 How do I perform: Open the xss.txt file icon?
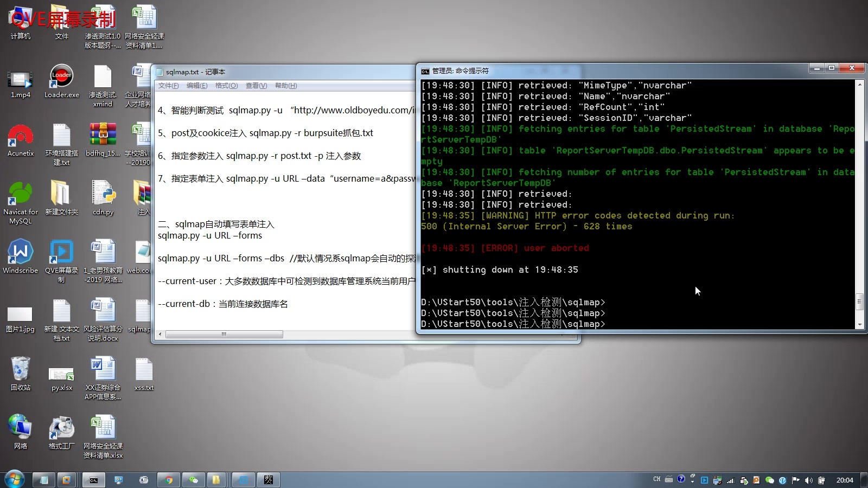144,374
